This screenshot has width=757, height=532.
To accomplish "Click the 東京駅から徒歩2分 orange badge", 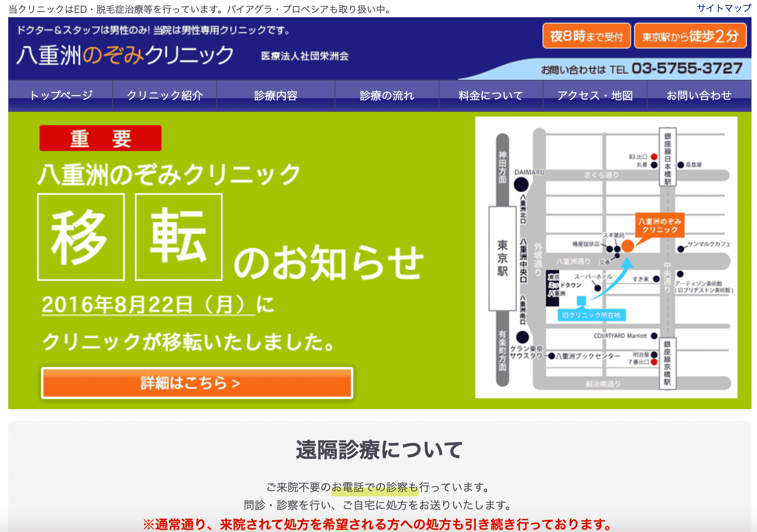I will point(690,36).
